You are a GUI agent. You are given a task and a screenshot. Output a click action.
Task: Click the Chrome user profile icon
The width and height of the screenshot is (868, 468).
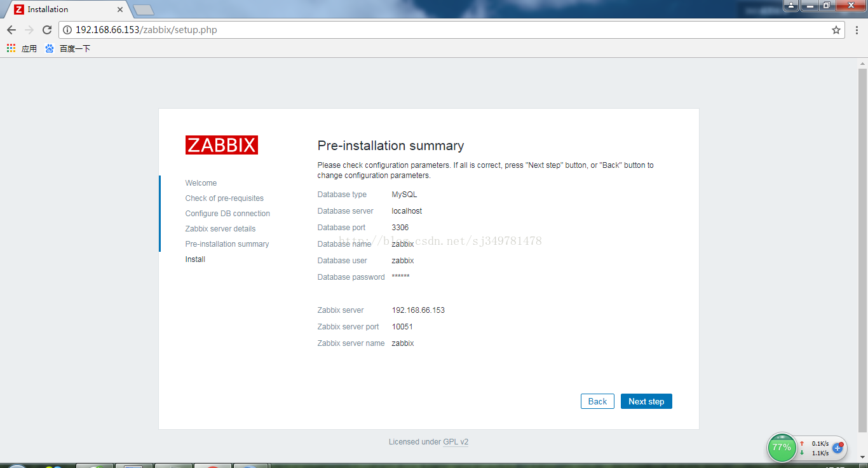(790, 6)
